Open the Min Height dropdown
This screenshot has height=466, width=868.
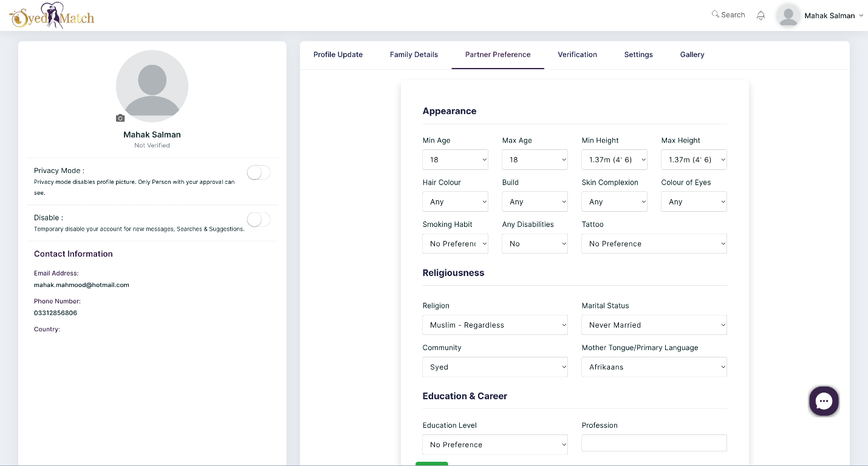tap(615, 160)
